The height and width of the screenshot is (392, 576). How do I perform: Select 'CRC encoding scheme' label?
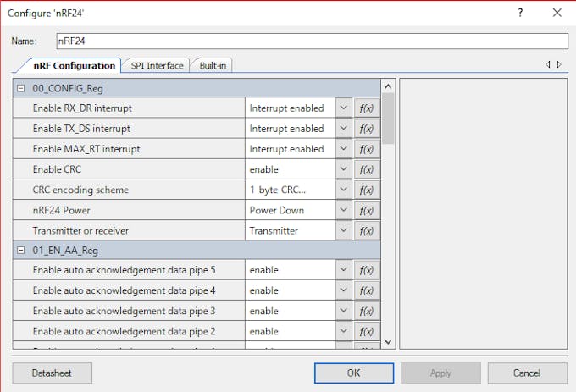tap(80, 190)
